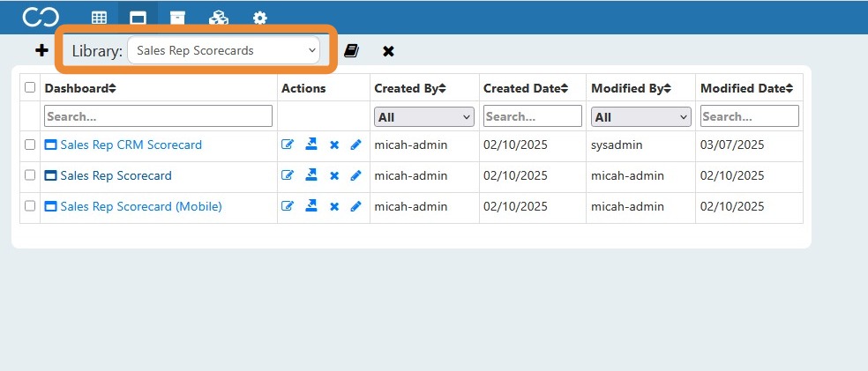Expand the Modified By filter dropdown
Viewport: 868px width, 371px height.
point(641,116)
